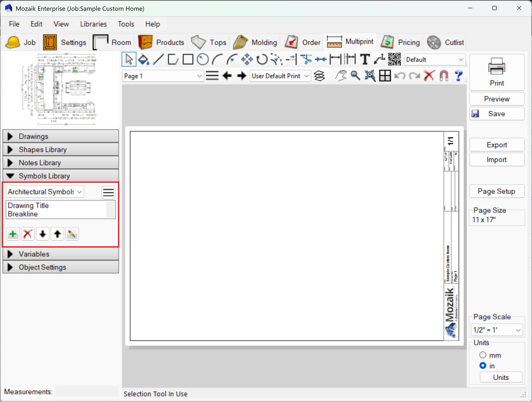This screenshot has width=532, height=402.
Task: Click the Export button
Action: click(497, 145)
